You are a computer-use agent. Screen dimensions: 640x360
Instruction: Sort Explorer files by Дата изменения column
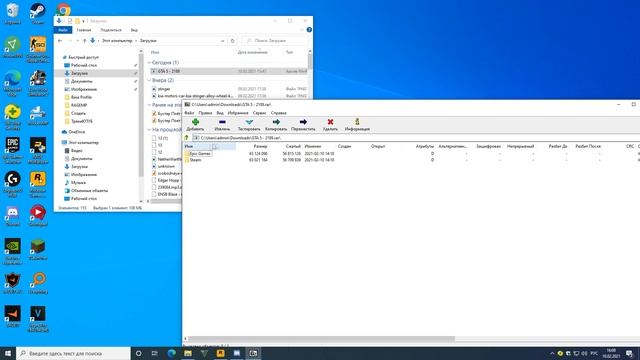[x=252, y=52]
